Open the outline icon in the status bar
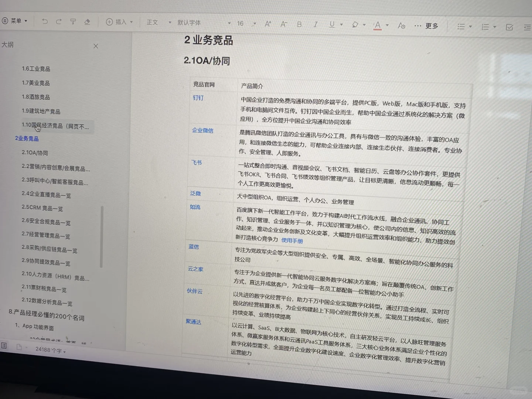This screenshot has height=399, width=532. [4, 345]
